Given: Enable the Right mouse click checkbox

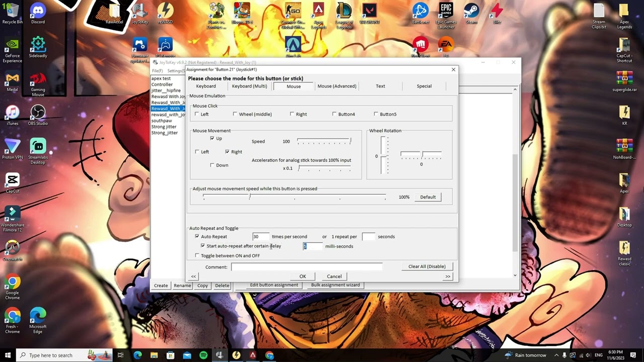Looking at the screenshot, I should tap(292, 114).
